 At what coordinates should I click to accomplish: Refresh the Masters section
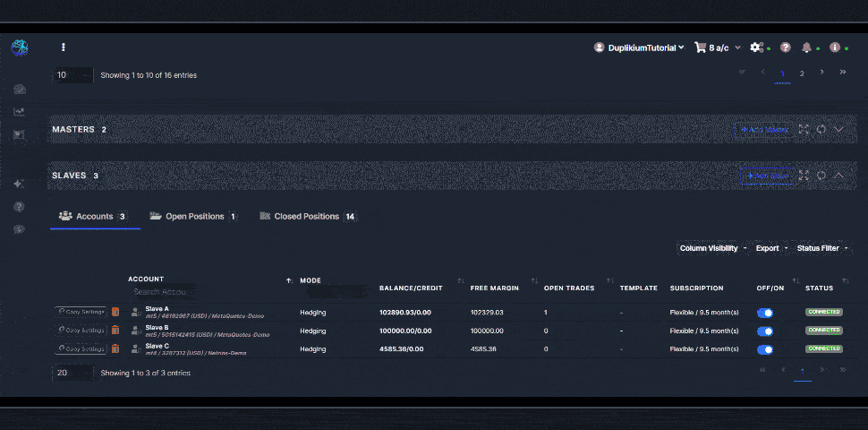pyautogui.click(x=821, y=130)
